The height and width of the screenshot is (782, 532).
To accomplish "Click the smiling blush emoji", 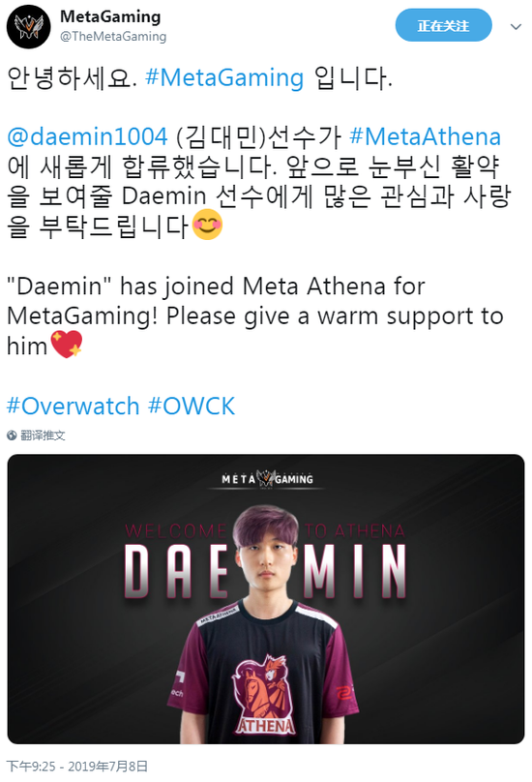I will [207, 225].
